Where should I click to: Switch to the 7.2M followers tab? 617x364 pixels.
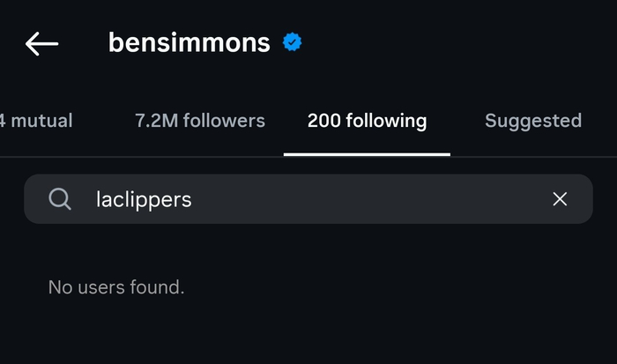coord(199,121)
